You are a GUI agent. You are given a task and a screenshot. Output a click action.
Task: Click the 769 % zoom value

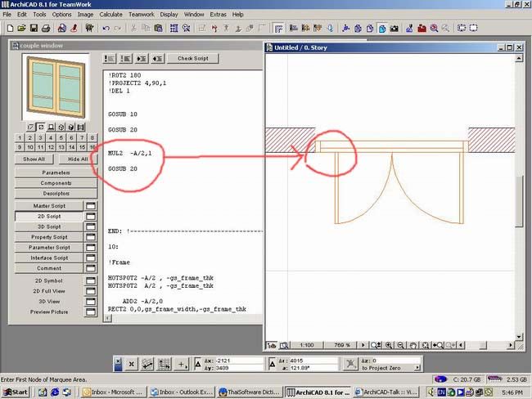click(341, 345)
